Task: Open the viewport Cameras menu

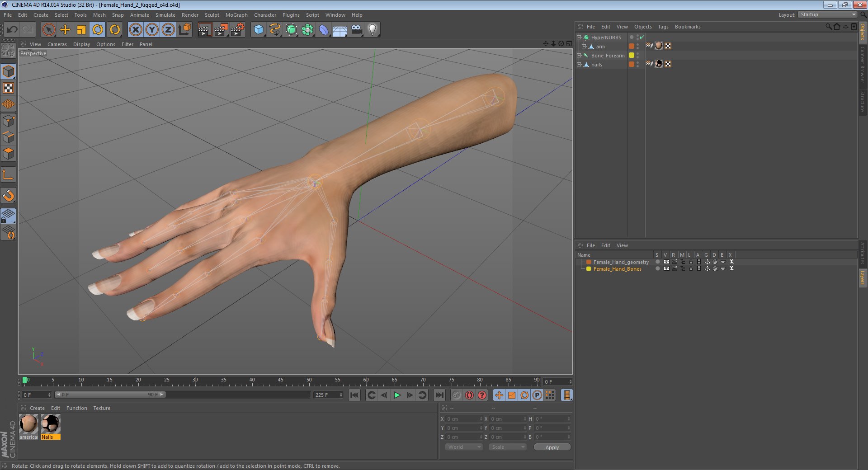Action: click(57, 44)
